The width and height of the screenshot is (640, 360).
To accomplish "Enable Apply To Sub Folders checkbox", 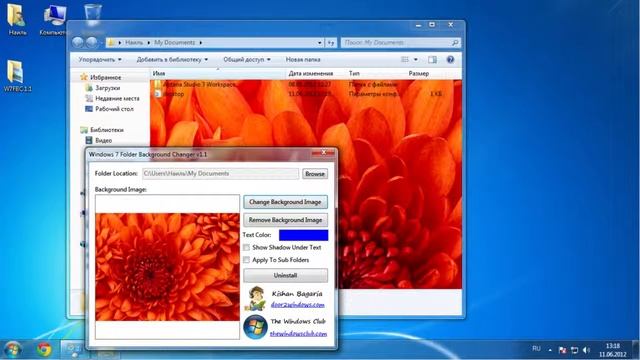I will [246, 260].
